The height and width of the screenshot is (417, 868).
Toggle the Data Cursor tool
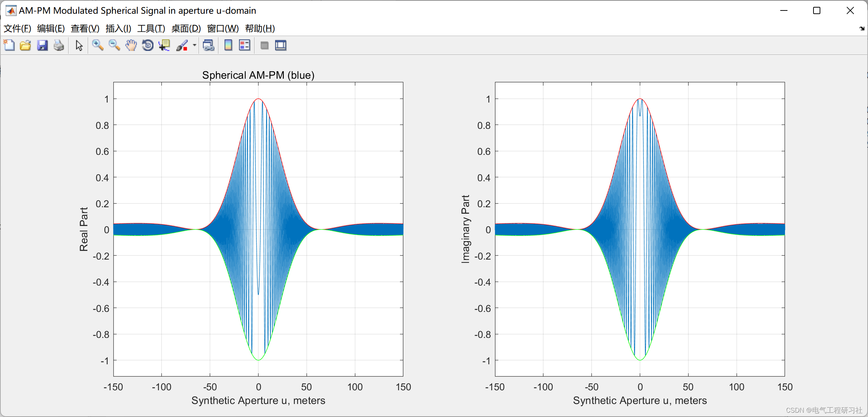164,45
